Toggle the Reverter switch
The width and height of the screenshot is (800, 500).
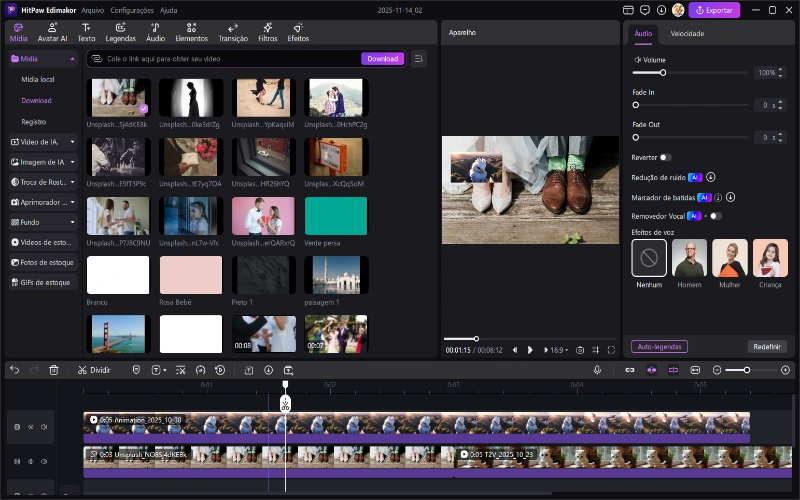pos(665,157)
